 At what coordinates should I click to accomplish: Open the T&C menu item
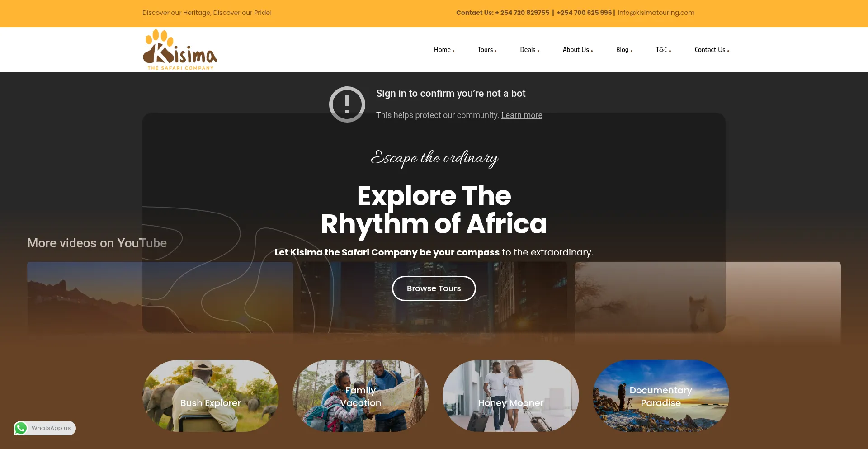tap(663, 50)
